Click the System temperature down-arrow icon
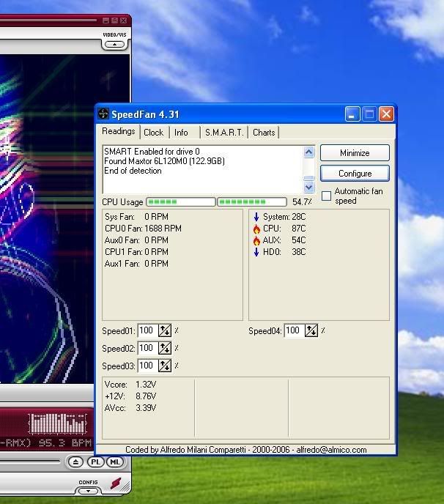Viewport: 444px width, 504px height. coord(256,217)
